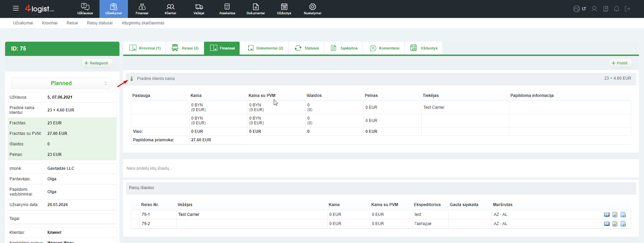Open Užsakymai submenu link
Screen dimensions: 644x243
pyautogui.click(x=23, y=23)
